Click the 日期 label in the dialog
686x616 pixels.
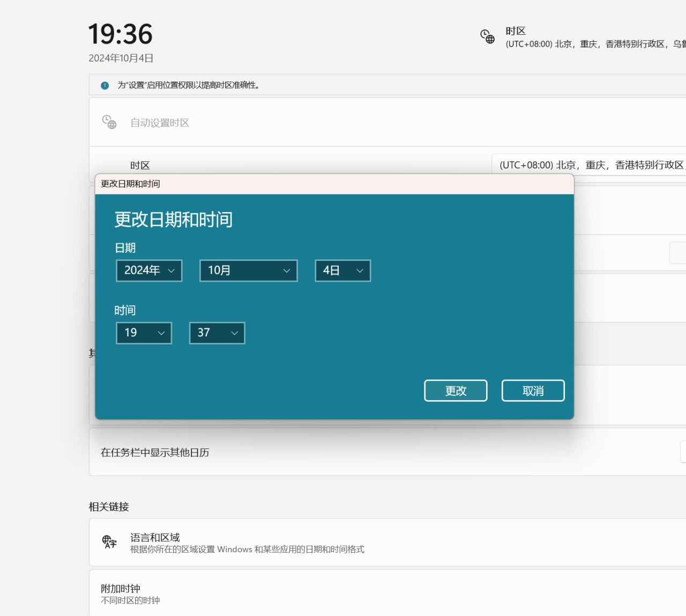point(125,248)
